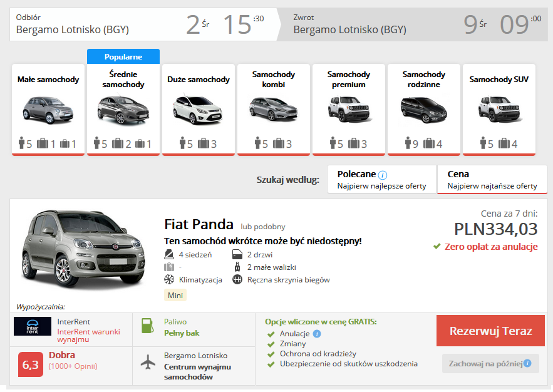Click the white Ford large car image

pos(198,110)
